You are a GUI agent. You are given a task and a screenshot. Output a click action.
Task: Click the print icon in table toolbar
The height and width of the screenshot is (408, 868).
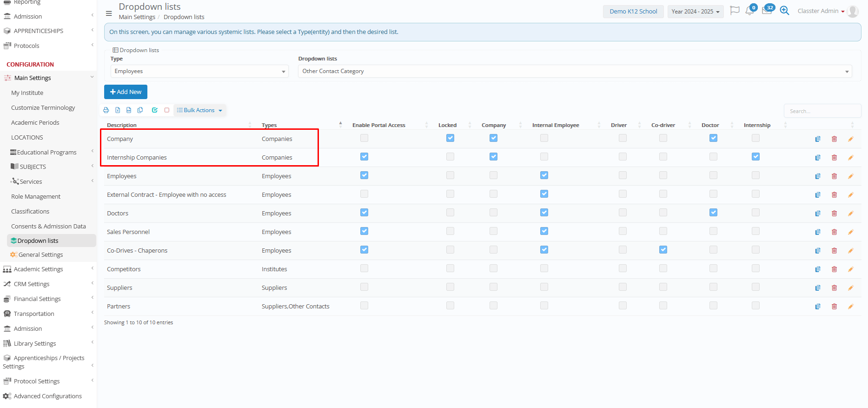tap(106, 110)
